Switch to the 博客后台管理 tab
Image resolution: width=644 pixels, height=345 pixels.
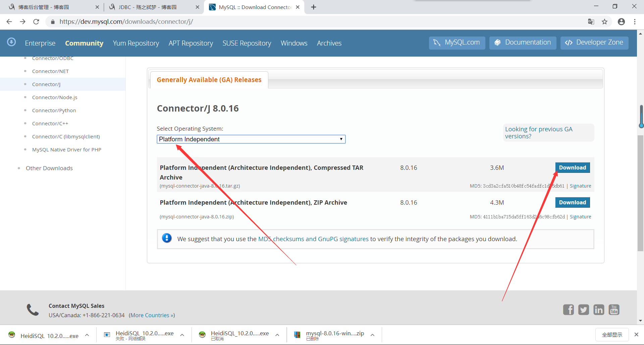click(52, 7)
